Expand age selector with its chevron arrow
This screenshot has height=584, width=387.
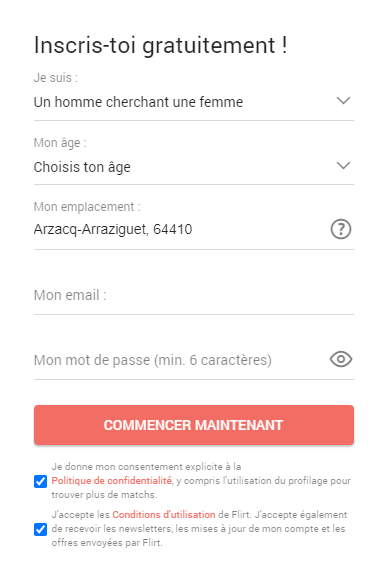point(343,165)
